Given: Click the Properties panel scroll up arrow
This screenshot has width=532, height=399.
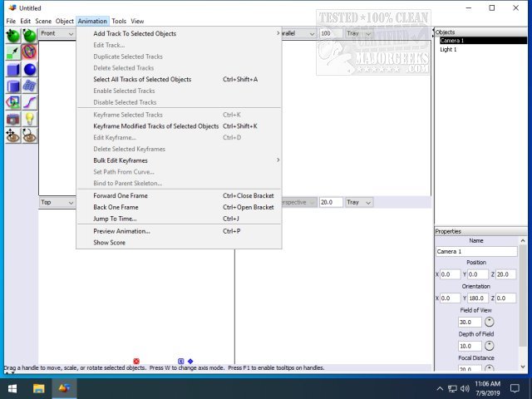Looking at the screenshot, I should (523, 240).
